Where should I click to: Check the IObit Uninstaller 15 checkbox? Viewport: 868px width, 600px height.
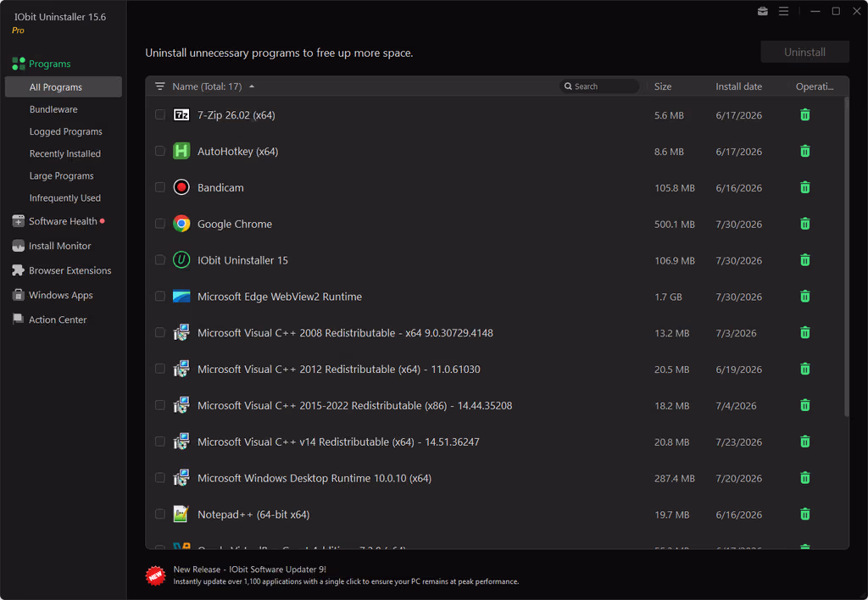(x=160, y=260)
